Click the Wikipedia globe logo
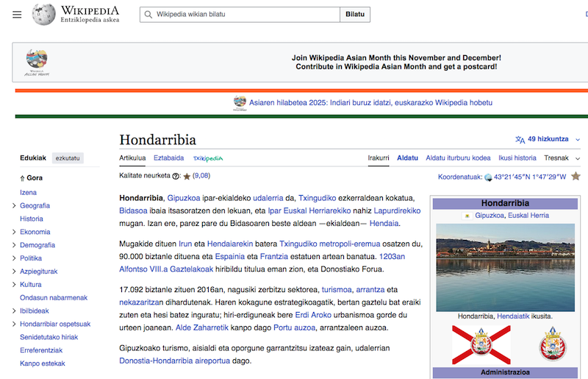 pyautogui.click(x=43, y=14)
